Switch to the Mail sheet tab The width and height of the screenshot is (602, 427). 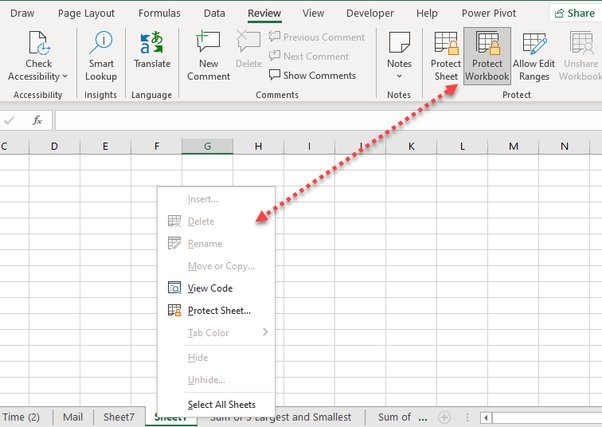[x=72, y=417]
